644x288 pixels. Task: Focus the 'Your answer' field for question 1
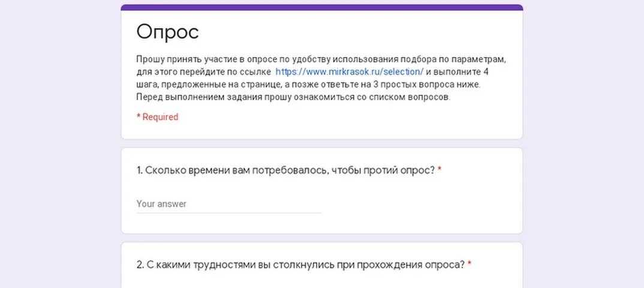229,204
